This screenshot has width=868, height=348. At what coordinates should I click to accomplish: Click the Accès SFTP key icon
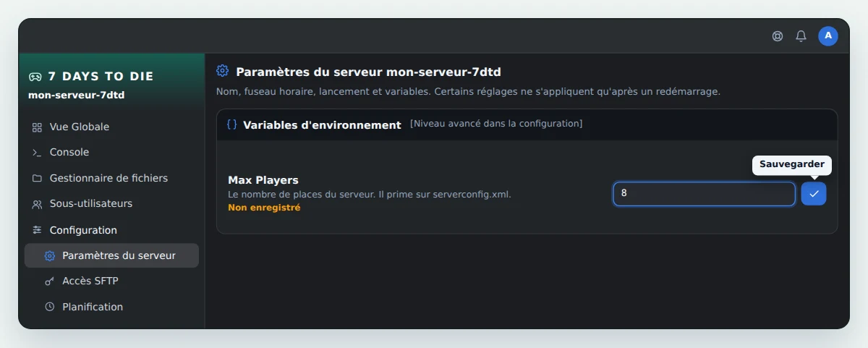[50, 281]
